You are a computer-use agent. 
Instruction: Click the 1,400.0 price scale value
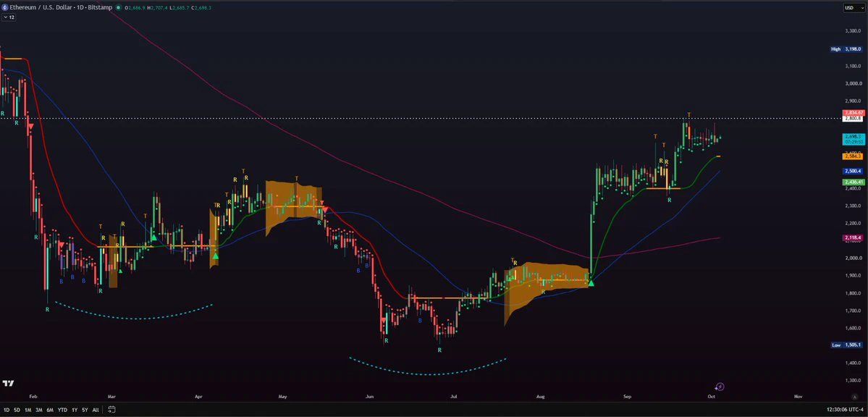(853, 363)
